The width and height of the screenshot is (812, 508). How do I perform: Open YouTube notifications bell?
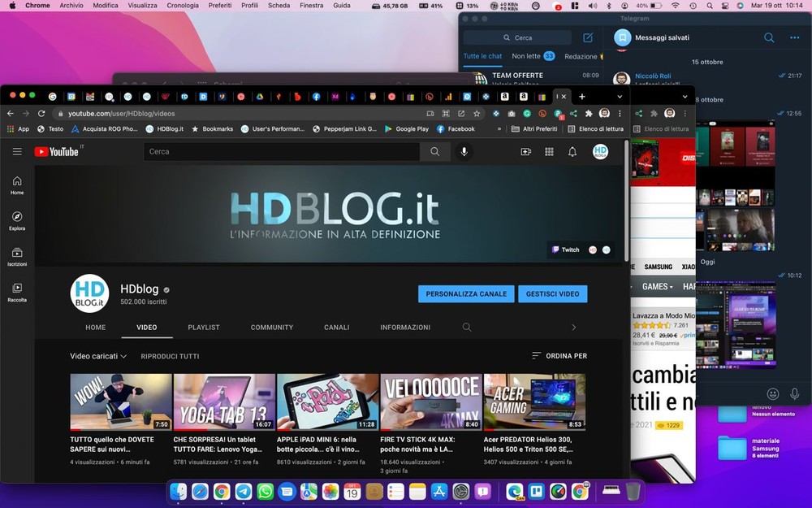coord(572,151)
